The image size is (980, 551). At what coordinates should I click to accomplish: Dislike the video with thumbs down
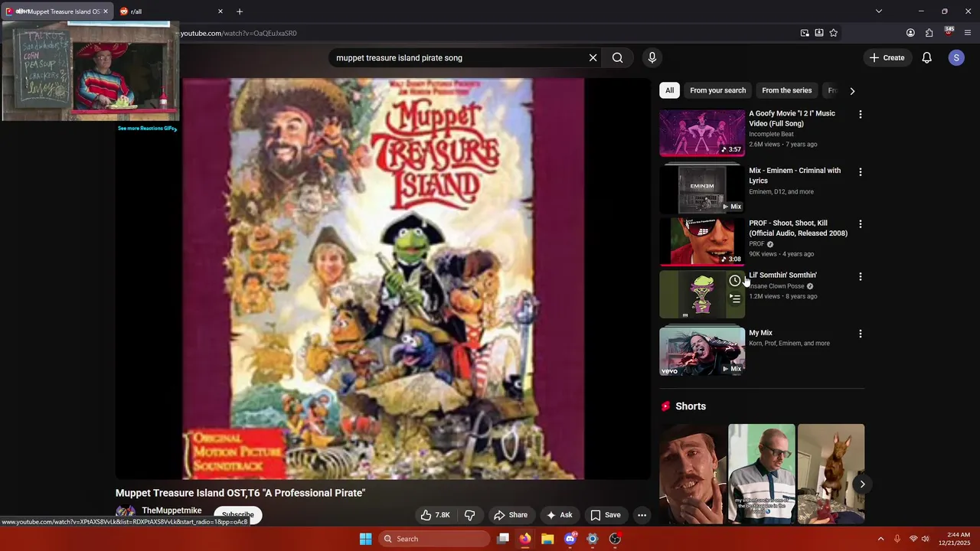pyautogui.click(x=470, y=515)
